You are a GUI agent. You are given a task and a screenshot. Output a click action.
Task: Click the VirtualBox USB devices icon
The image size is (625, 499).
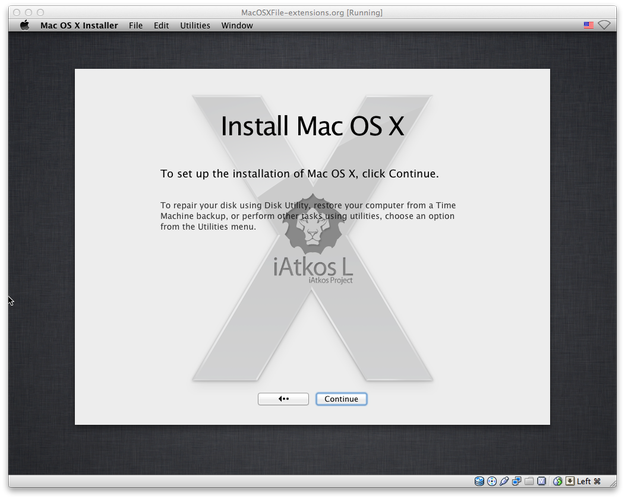pyautogui.click(x=504, y=481)
